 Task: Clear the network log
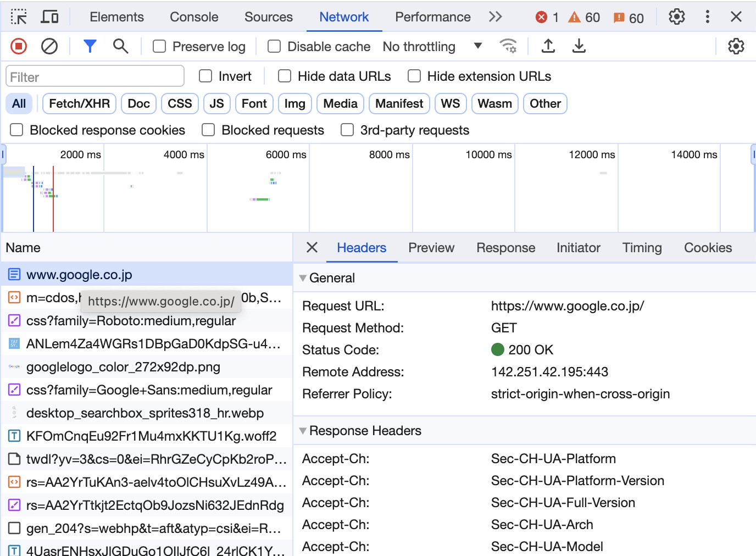point(49,47)
